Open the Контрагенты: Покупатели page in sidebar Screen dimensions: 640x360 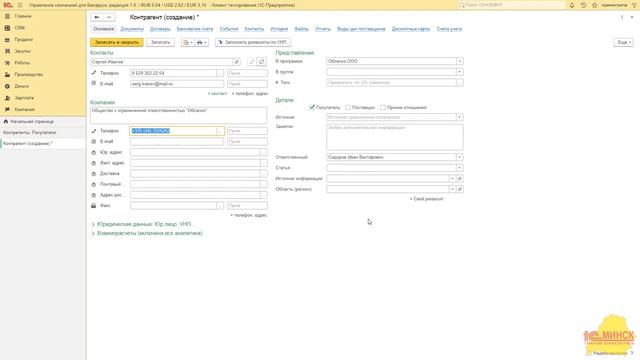[x=30, y=133]
